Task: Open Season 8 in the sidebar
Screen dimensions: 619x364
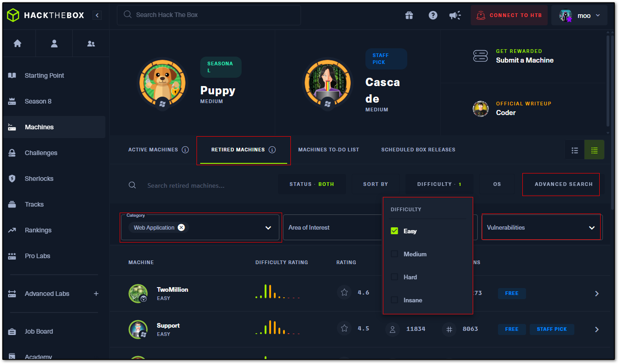Action: (x=54, y=101)
